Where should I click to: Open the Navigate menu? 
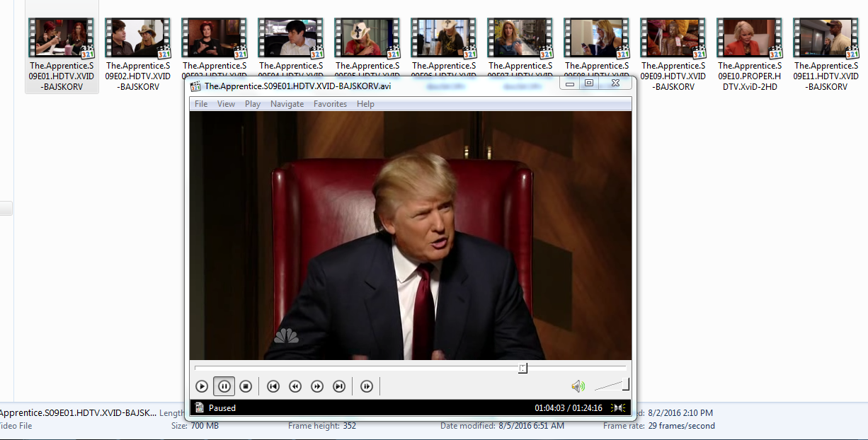pos(287,104)
